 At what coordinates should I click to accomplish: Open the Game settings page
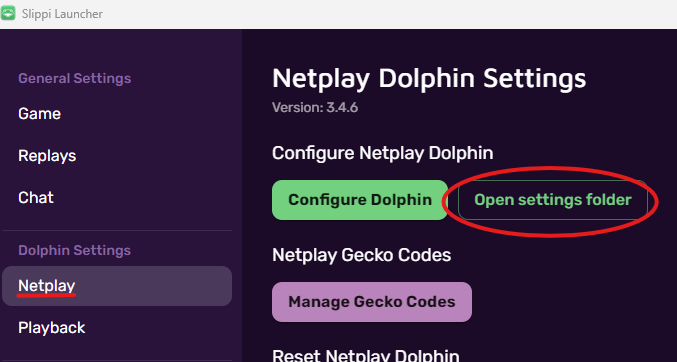(x=39, y=114)
